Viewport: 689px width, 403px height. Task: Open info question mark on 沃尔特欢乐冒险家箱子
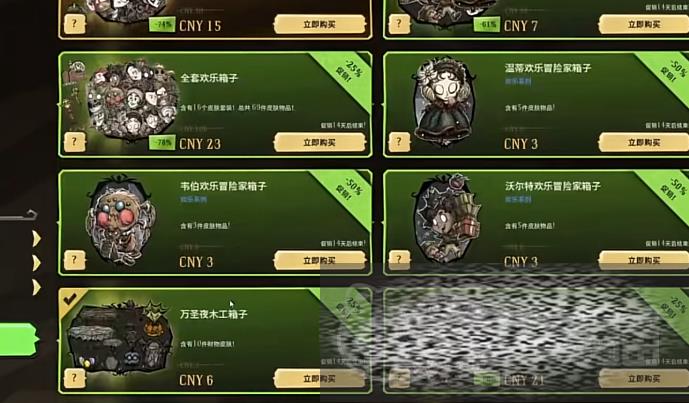pyautogui.click(x=399, y=259)
